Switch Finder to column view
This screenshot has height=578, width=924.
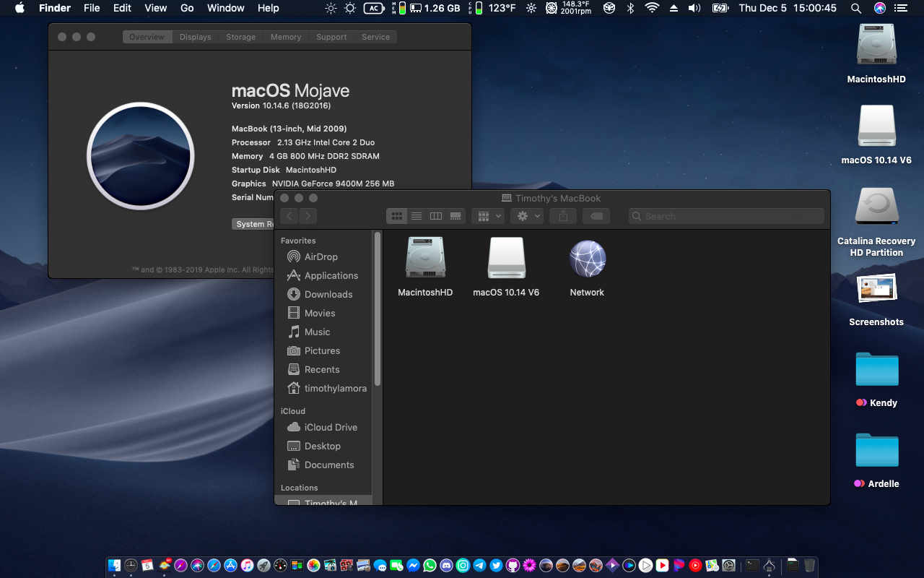coord(436,216)
